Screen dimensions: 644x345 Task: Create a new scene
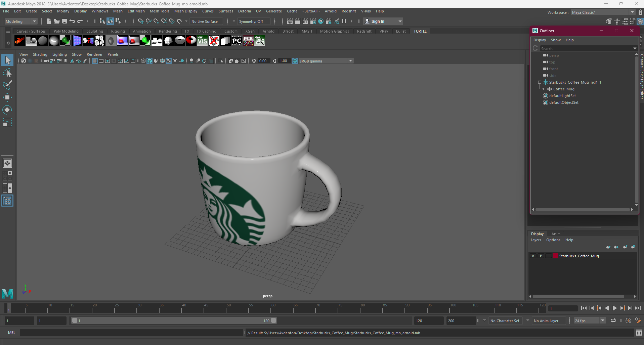49,21
